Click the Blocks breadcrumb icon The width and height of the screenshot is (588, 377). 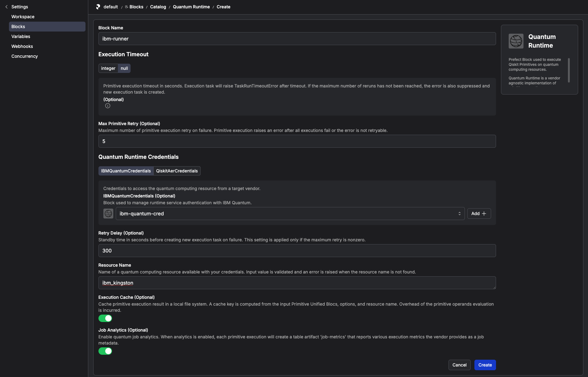pos(127,7)
